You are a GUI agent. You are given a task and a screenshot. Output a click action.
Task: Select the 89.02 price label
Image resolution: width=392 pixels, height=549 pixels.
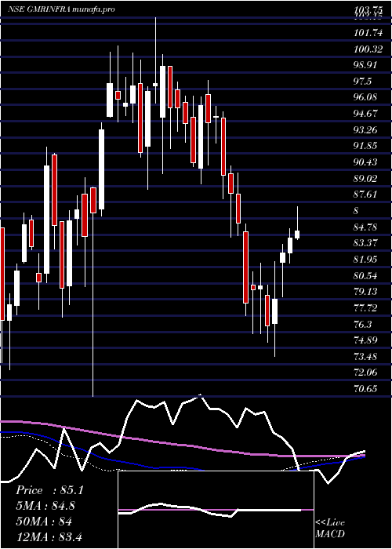coord(365,179)
